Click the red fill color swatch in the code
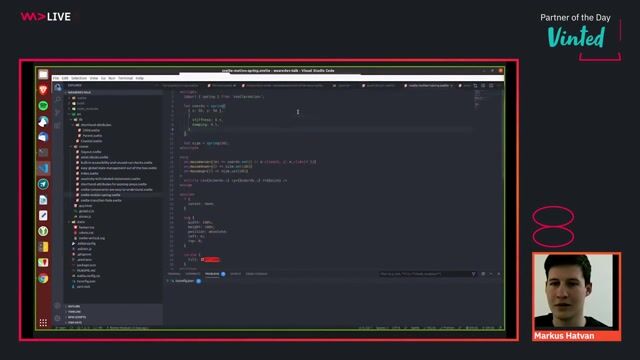 pyautogui.click(x=202, y=260)
